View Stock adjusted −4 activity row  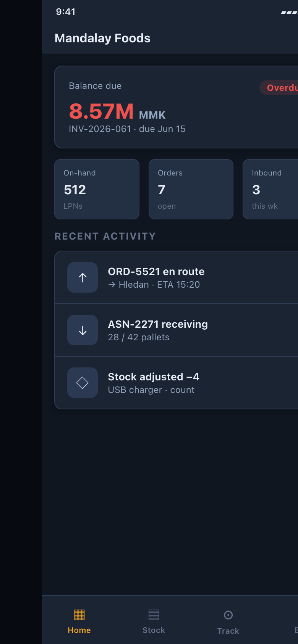(x=177, y=383)
